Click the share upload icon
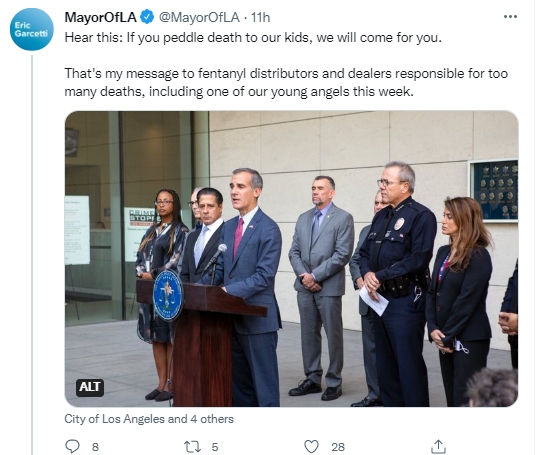The height and width of the screenshot is (455, 537). coord(438,446)
